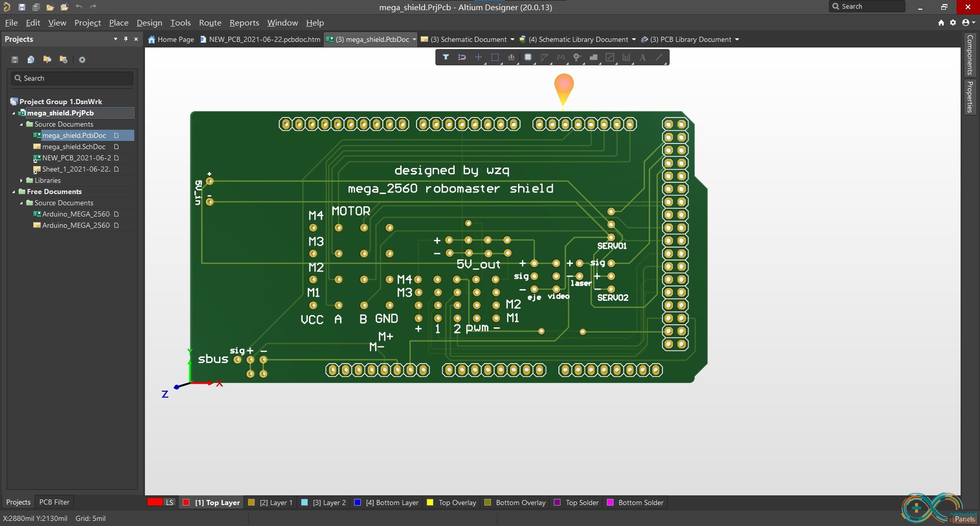Select the place component chip icon
The image size is (980, 526).
point(528,57)
